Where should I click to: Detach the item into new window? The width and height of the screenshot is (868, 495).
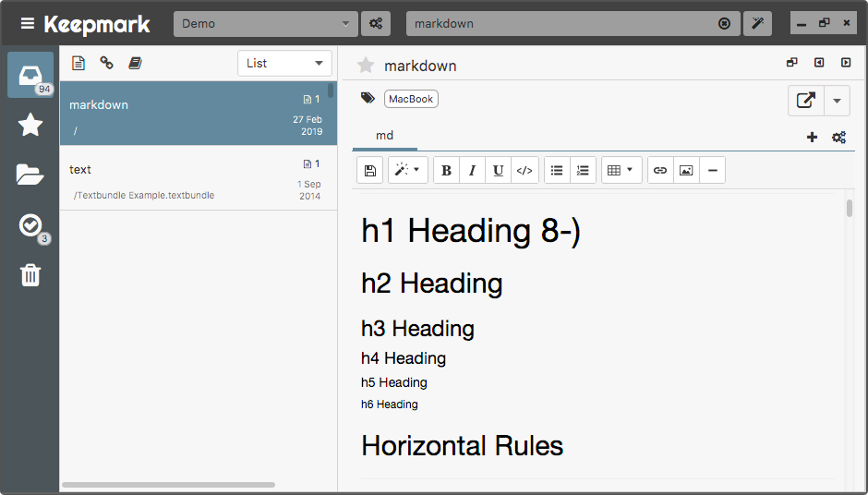coord(792,63)
